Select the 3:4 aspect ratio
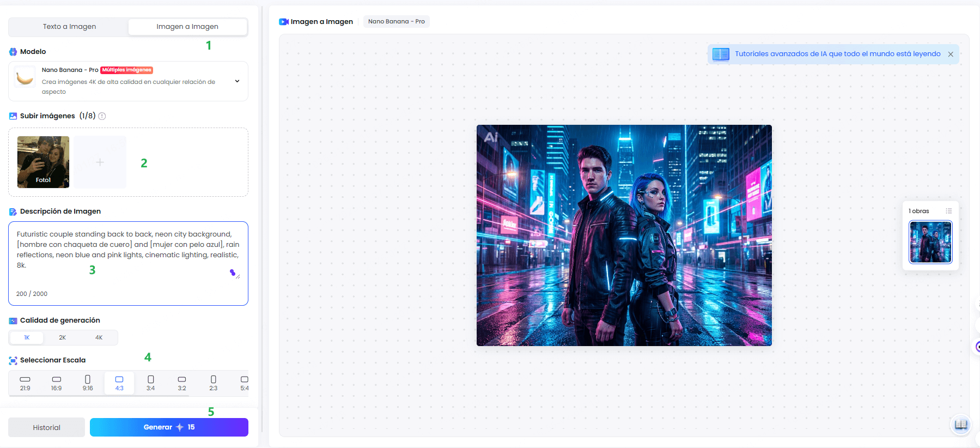This screenshot has height=448, width=980. coord(151,383)
